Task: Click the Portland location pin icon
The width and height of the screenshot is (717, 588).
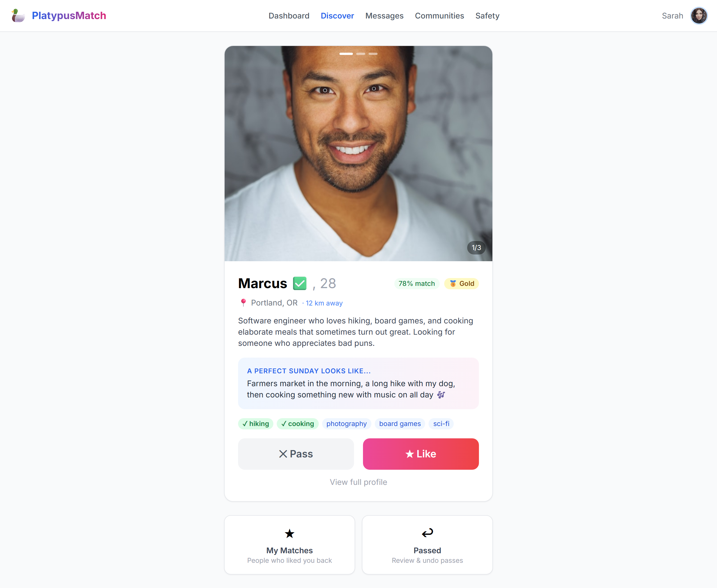Action: click(243, 302)
